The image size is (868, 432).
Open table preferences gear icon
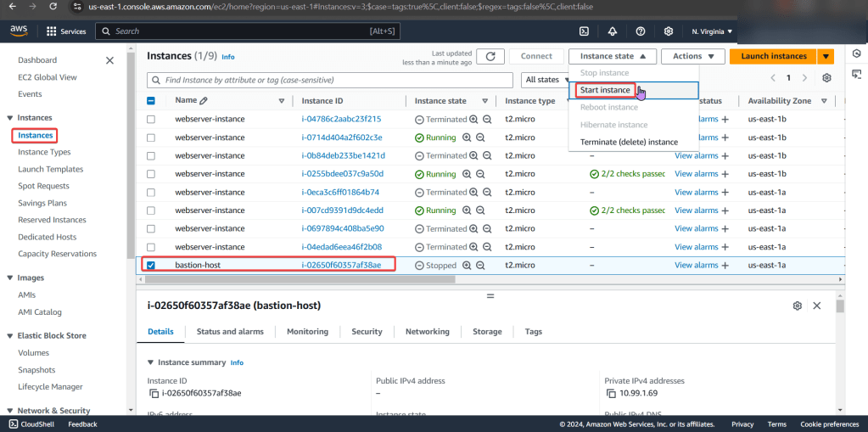pyautogui.click(x=827, y=78)
